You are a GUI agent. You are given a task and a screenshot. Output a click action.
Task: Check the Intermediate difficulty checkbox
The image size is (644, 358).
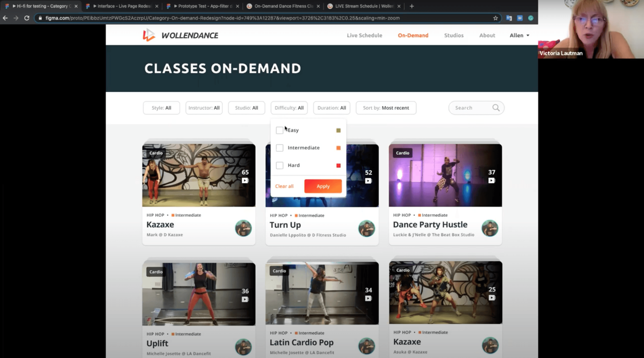279,148
